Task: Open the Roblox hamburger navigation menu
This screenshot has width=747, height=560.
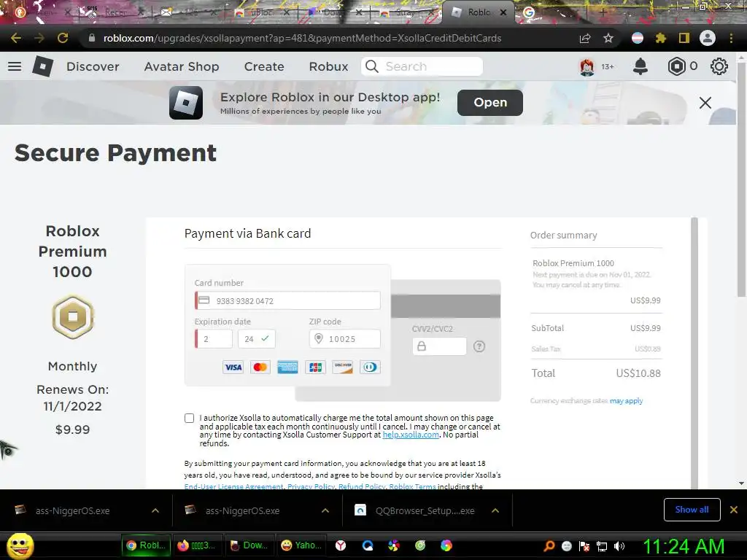Action: point(15,66)
